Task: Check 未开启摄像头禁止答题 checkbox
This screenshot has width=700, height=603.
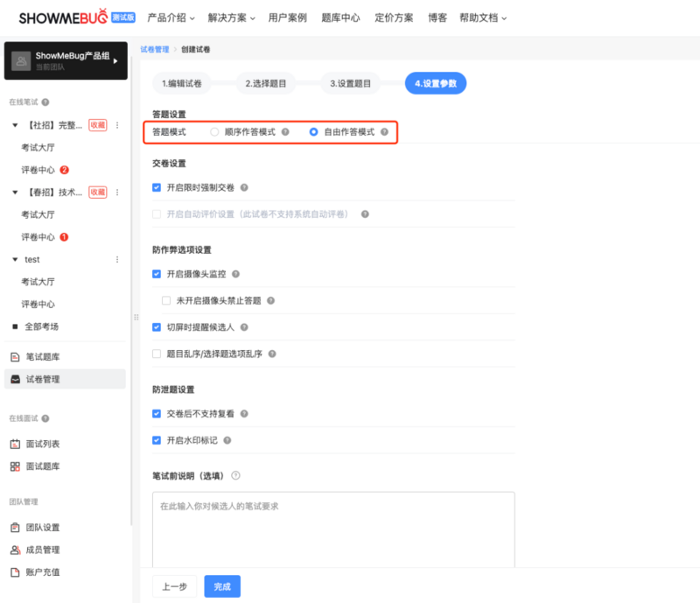Action: click(x=166, y=300)
